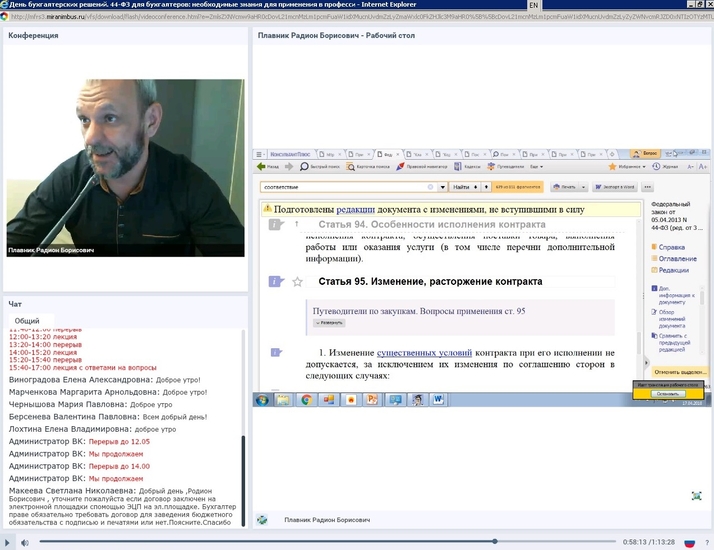
Task: Decrease font size with A- button
Action: coord(691,167)
